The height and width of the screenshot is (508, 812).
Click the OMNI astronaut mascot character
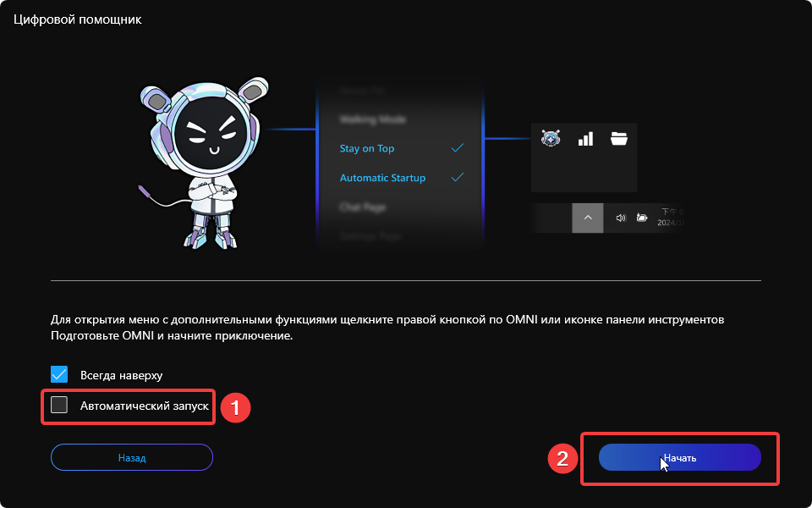pos(205,161)
